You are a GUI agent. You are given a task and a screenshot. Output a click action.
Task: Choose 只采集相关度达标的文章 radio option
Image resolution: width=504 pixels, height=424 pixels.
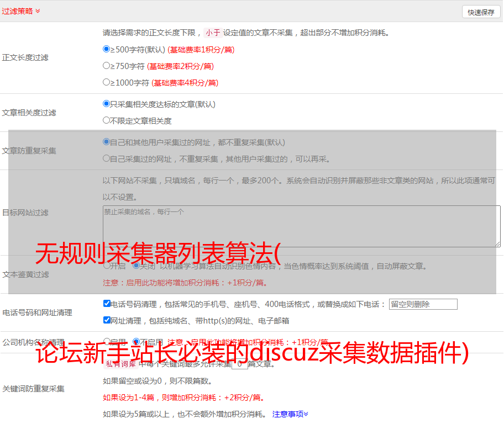(x=107, y=104)
